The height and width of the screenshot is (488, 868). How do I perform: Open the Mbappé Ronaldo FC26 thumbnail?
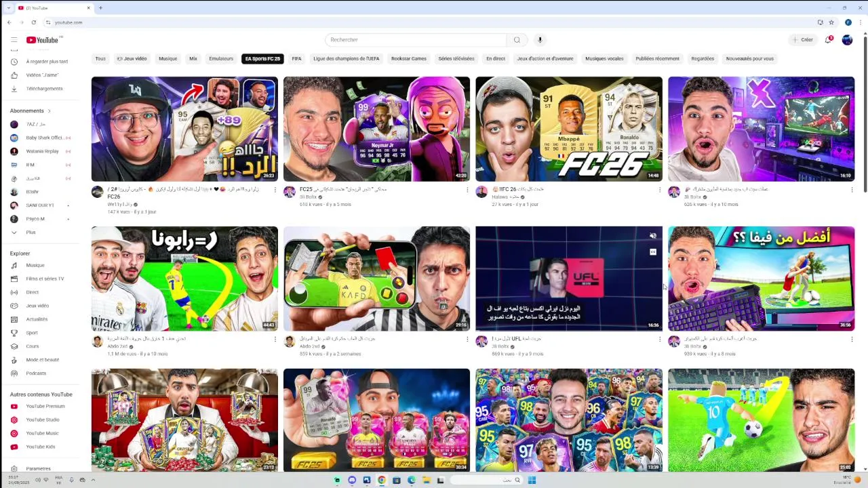[x=569, y=129]
